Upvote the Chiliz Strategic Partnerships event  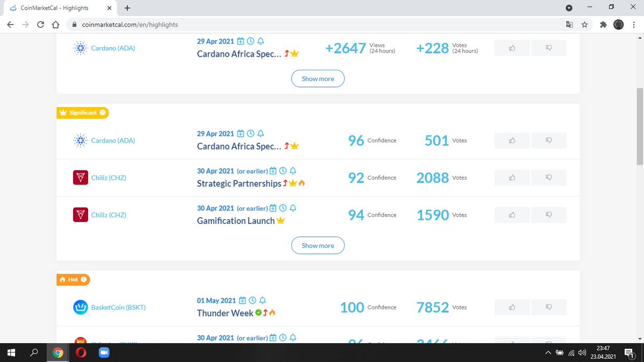(512, 178)
